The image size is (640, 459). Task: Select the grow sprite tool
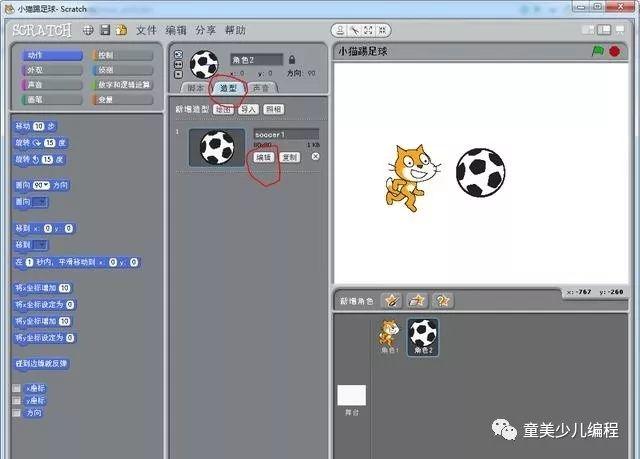368,30
